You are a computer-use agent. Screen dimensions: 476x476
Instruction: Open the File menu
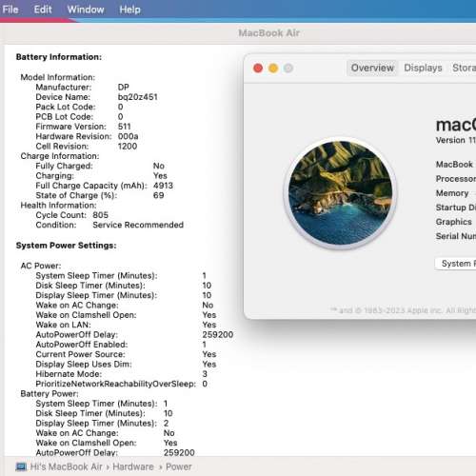click(10, 10)
